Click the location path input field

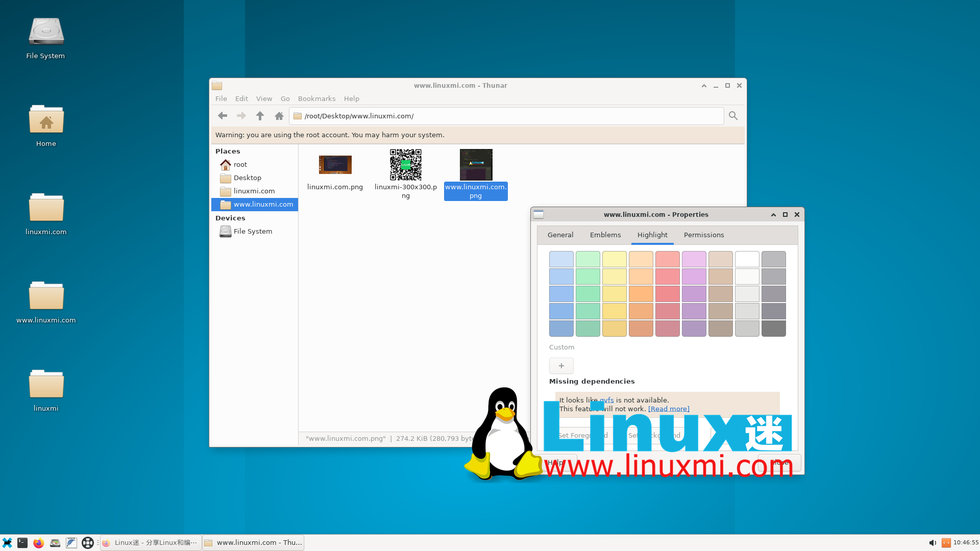[x=506, y=116]
